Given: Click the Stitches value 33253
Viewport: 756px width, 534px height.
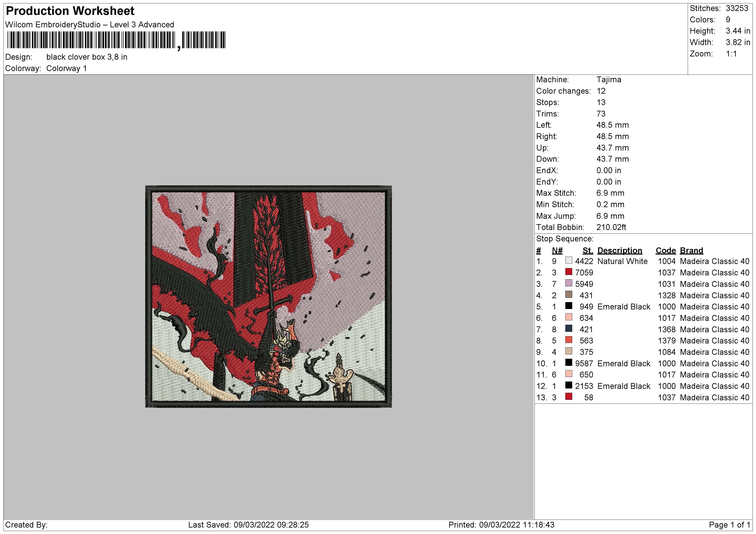Looking at the screenshot, I should point(737,8).
